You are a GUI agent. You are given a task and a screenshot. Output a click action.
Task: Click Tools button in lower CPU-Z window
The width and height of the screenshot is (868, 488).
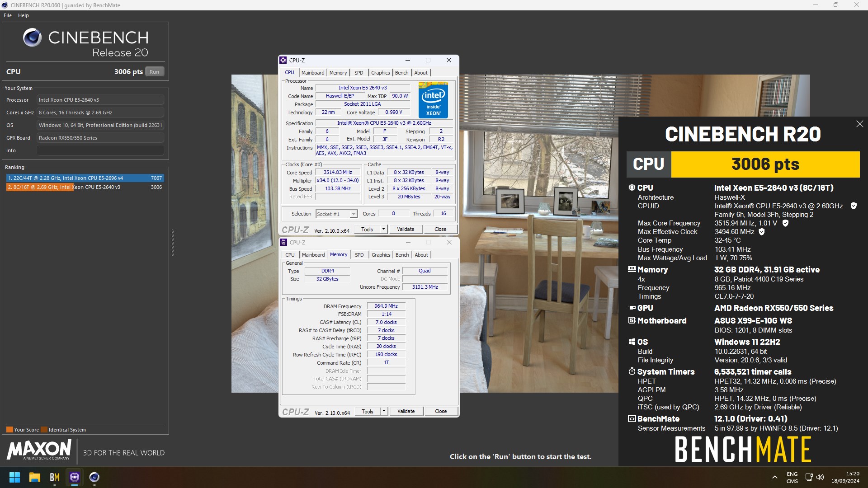(x=368, y=411)
